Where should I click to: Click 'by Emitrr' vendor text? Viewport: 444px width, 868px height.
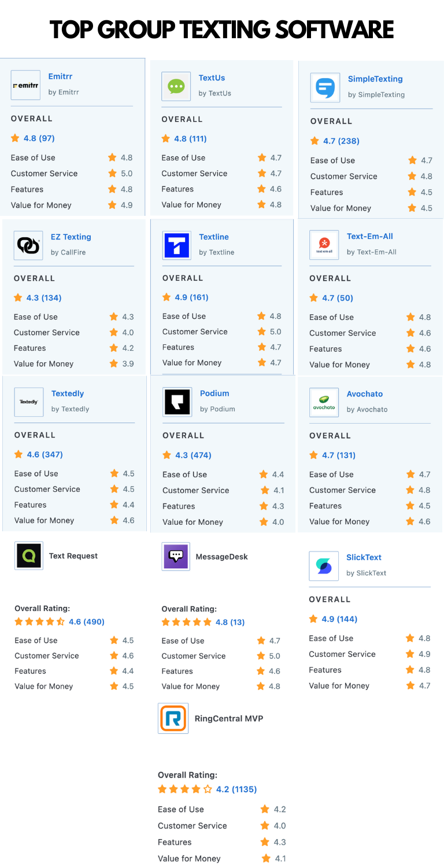(x=64, y=92)
